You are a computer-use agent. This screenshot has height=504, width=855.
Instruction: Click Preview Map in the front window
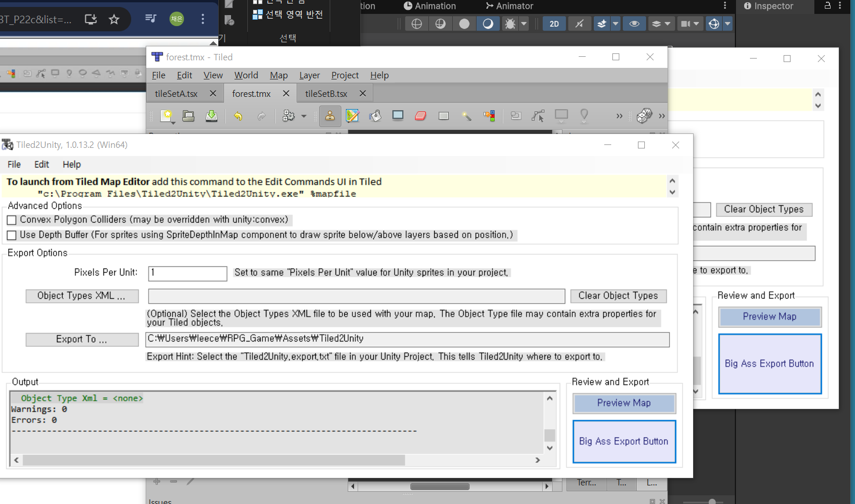tap(624, 403)
